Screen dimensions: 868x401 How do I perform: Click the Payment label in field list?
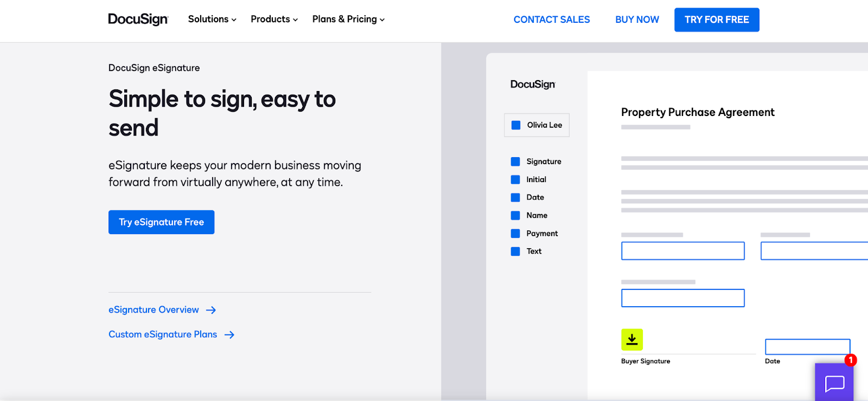tap(542, 234)
